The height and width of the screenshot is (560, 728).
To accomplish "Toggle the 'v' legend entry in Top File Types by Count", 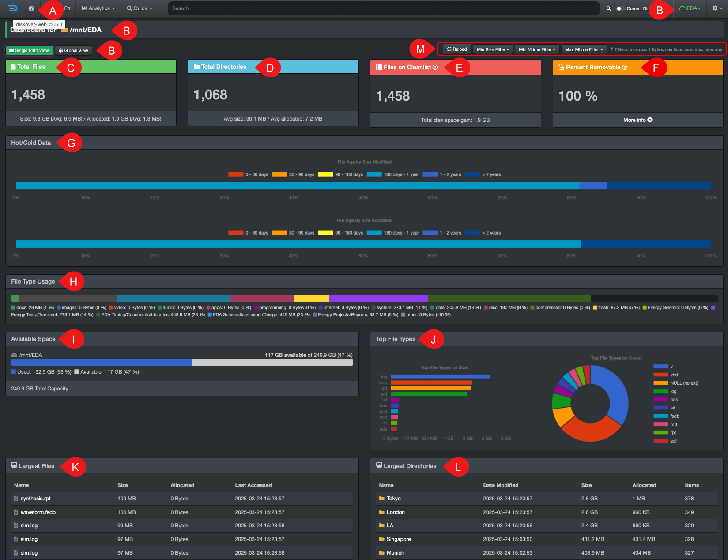I will (x=663, y=367).
